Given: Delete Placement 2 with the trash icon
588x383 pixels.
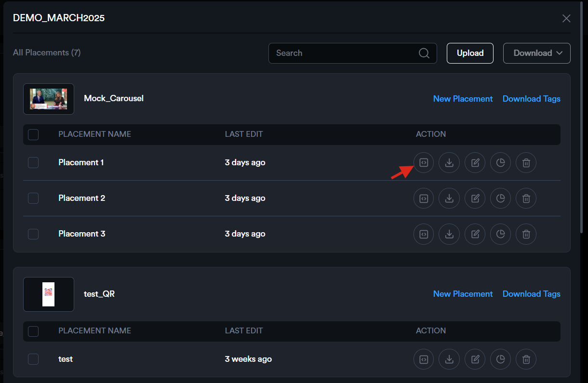Looking at the screenshot, I should [x=526, y=198].
